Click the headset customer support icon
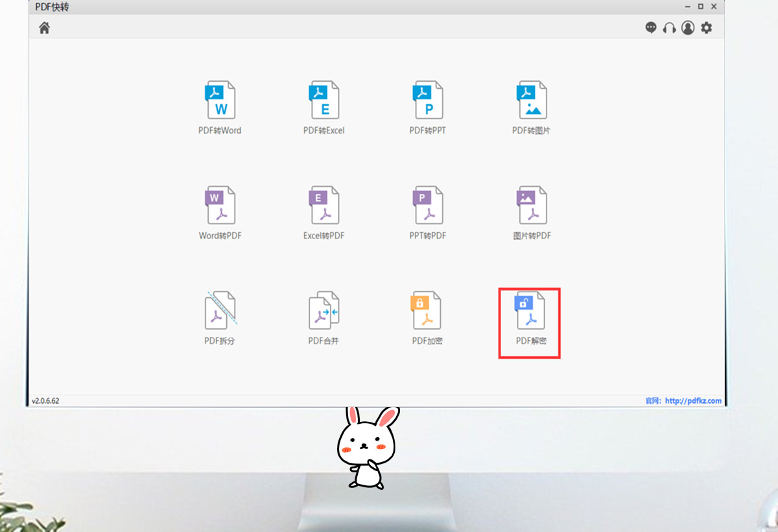778x532 pixels. click(669, 28)
